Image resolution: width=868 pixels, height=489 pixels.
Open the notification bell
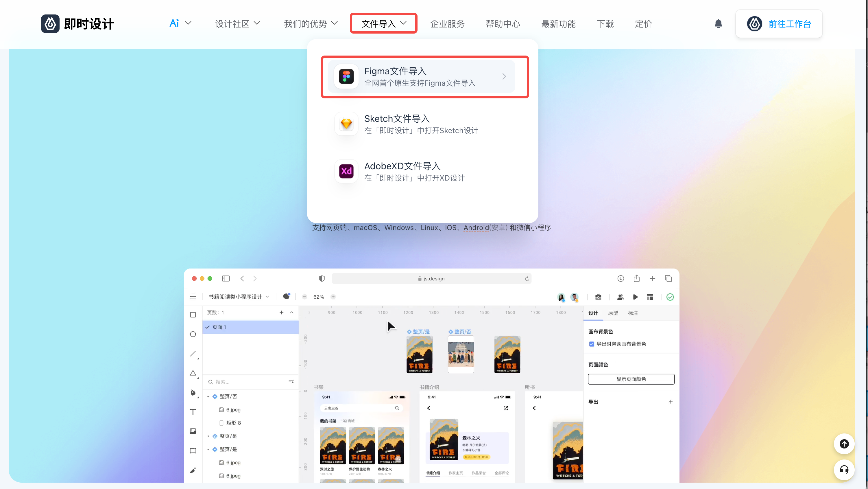coord(718,24)
